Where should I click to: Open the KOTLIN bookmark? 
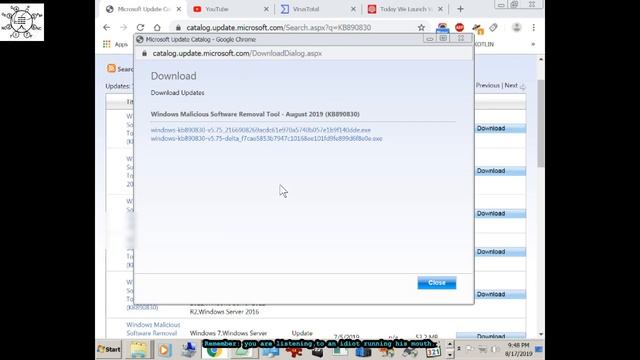click(x=484, y=44)
